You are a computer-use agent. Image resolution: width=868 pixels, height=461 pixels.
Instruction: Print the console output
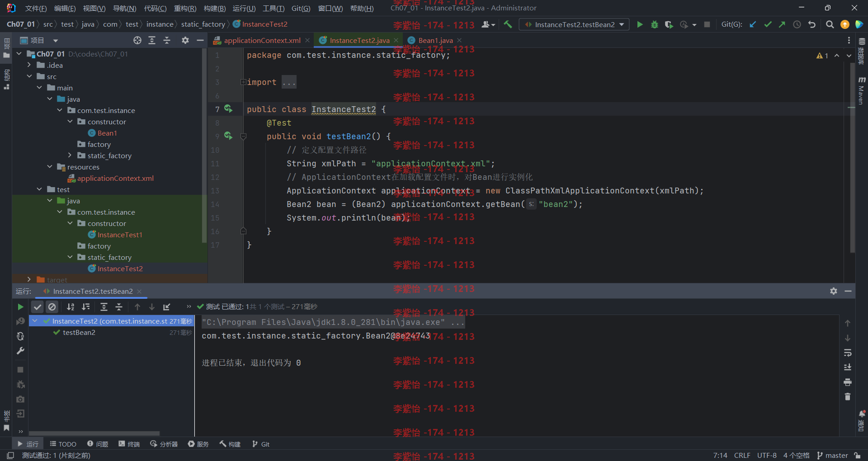pos(848,382)
